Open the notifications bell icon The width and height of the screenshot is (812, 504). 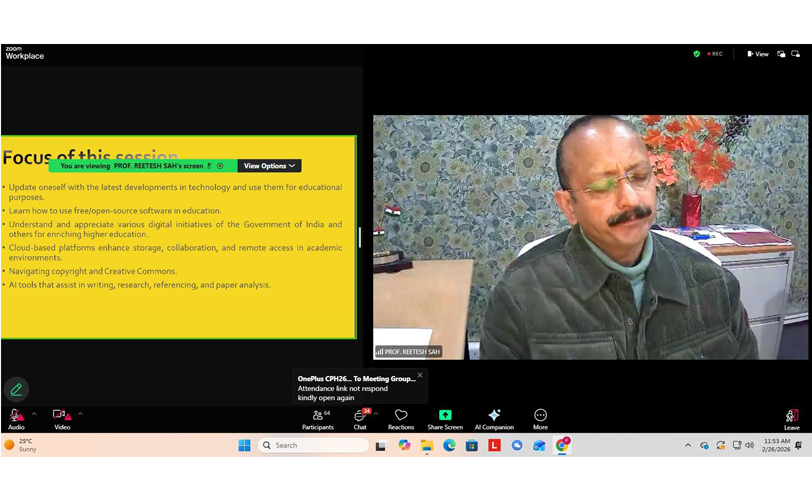[x=799, y=445]
